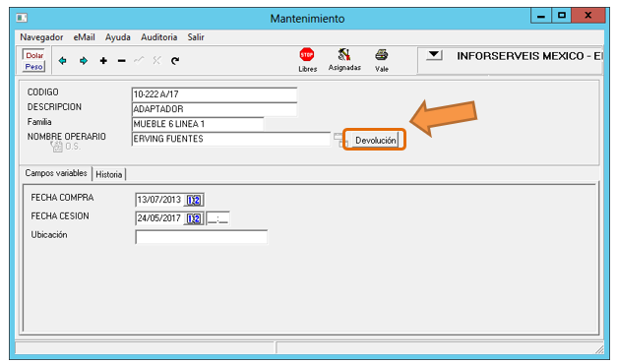Delete record minus icon
This screenshot has width=617, height=364.
click(122, 61)
